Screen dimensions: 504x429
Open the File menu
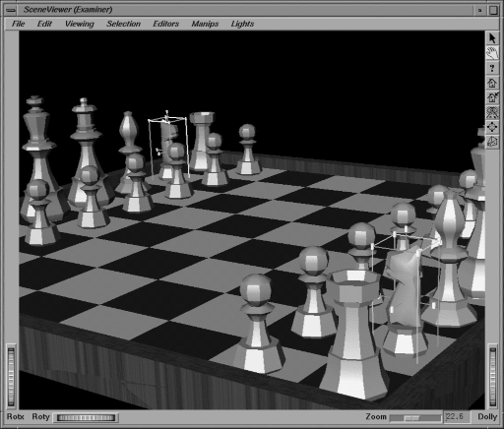click(18, 24)
